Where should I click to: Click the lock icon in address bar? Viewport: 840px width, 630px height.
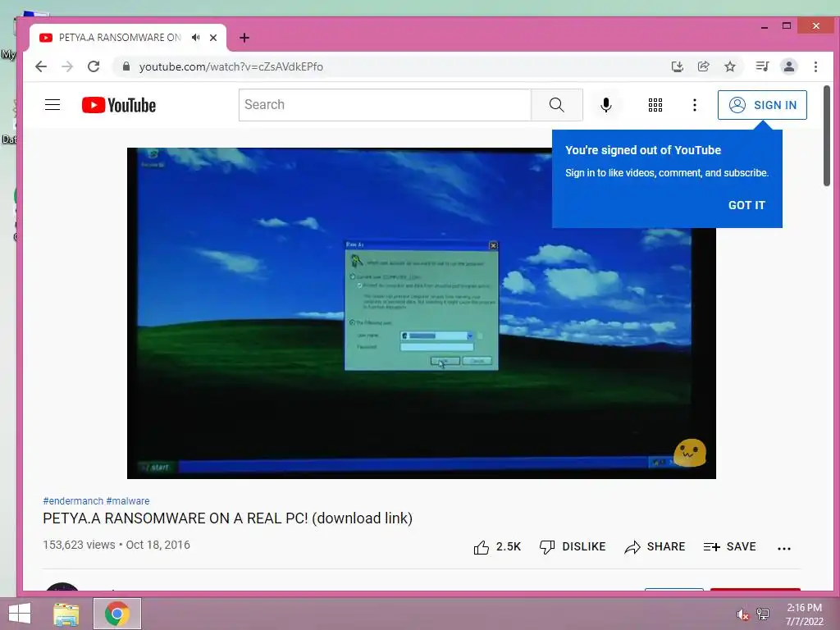[126, 66]
